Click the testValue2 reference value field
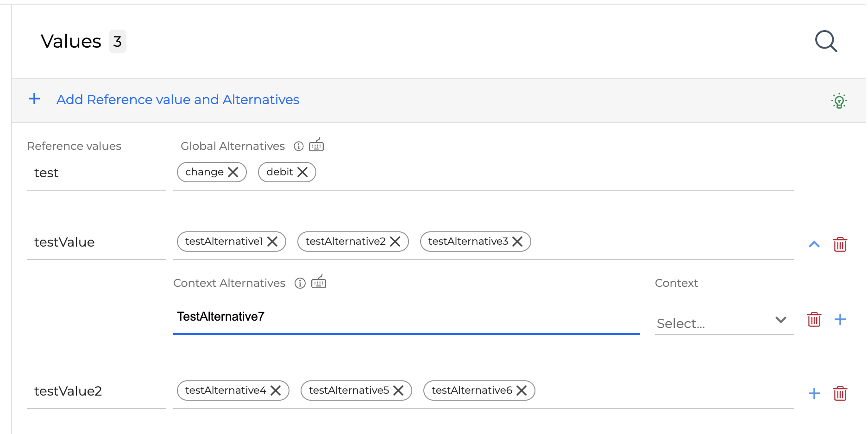The height and width of the screenshot is (434, 868). coord(96,391)
